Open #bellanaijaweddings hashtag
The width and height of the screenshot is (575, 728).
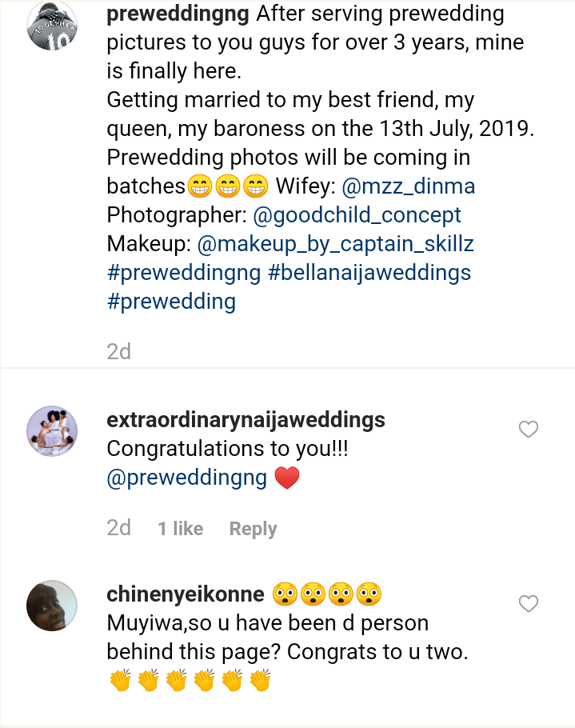[x=369, y=273]
